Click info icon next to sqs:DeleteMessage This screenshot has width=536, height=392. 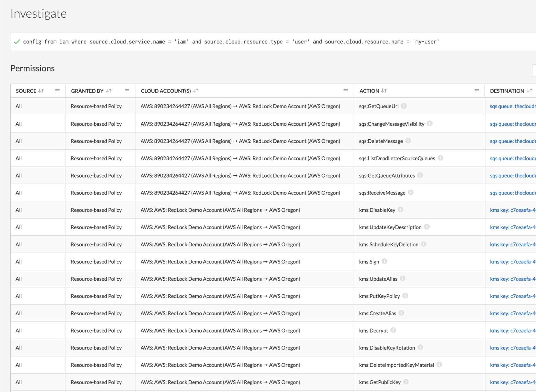click(x=408, y=141)
